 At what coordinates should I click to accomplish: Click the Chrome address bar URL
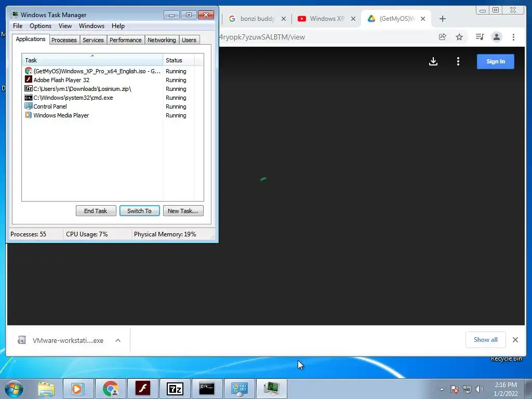pyautogui.click(x=262, y=37)
